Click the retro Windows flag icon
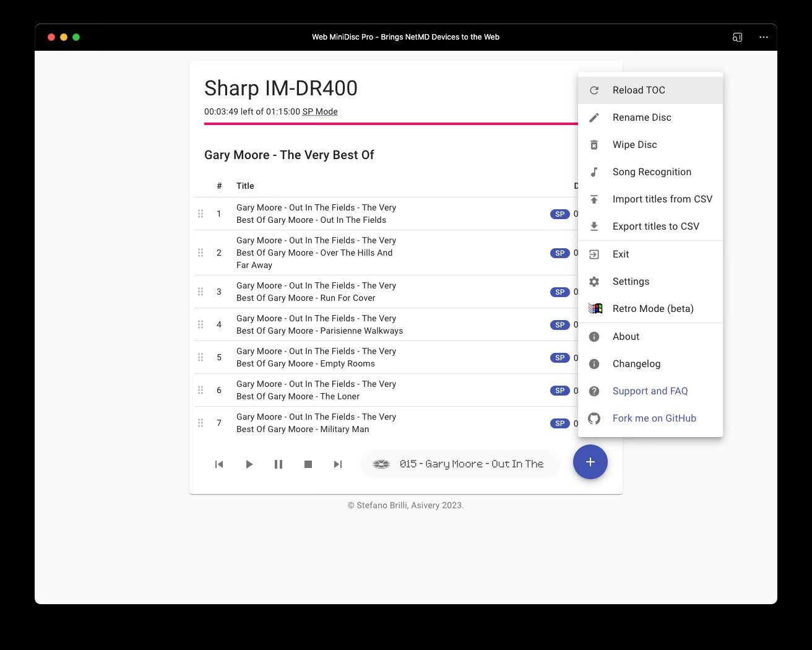The image size is (812, 650). [595, 309]
